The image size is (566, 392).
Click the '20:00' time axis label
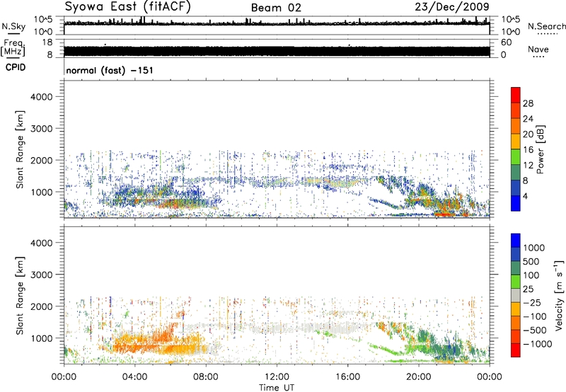point(418,377)
